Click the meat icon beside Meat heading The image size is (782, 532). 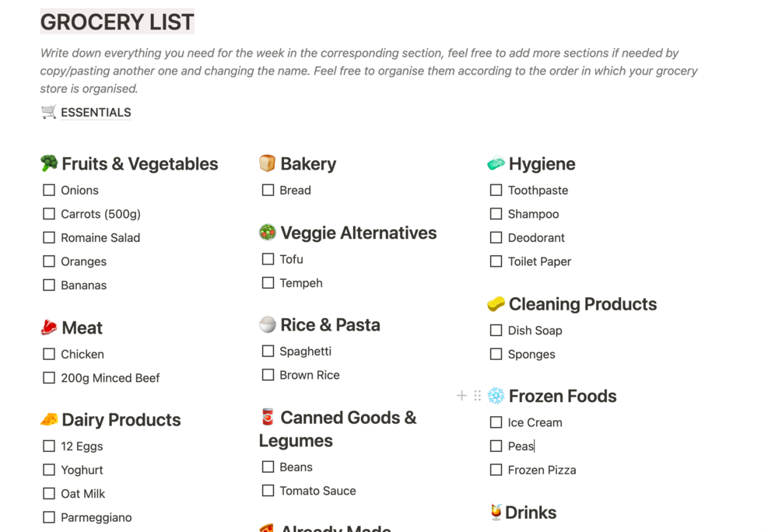click(x=49, y=327)
